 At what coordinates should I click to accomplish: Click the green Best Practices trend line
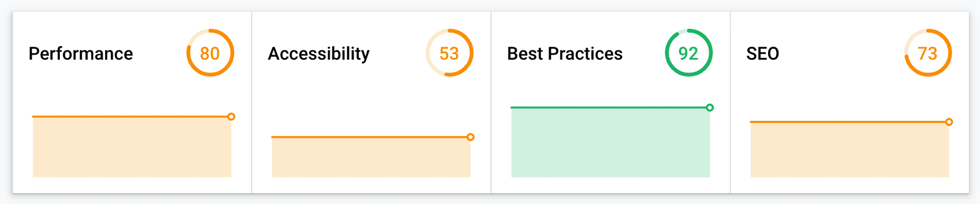click(608, 108)
